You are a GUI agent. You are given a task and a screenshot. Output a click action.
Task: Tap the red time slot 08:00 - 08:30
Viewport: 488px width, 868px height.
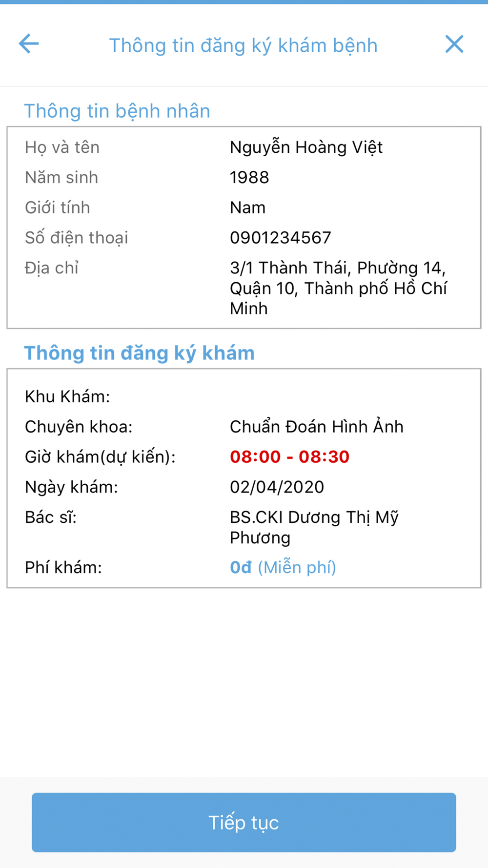coord(290,457)
